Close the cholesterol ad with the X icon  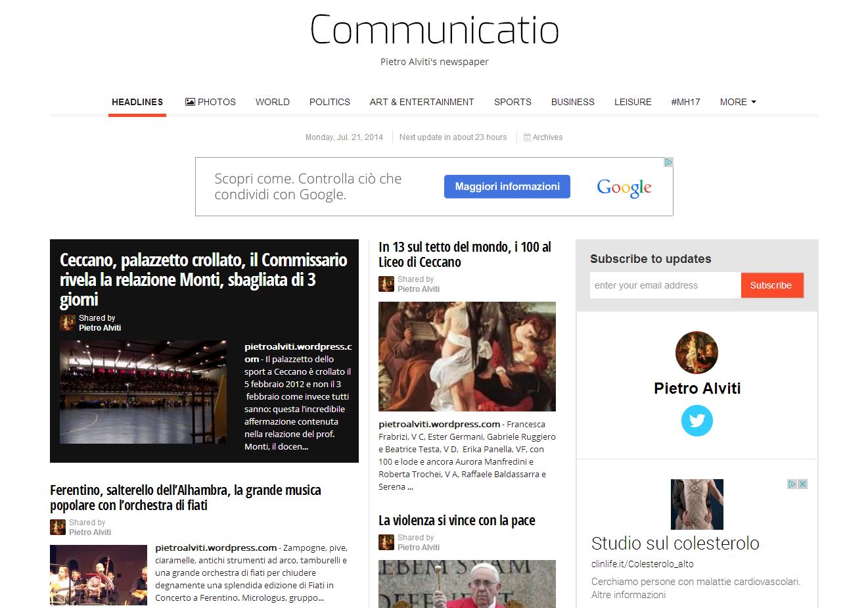[802, 484]
